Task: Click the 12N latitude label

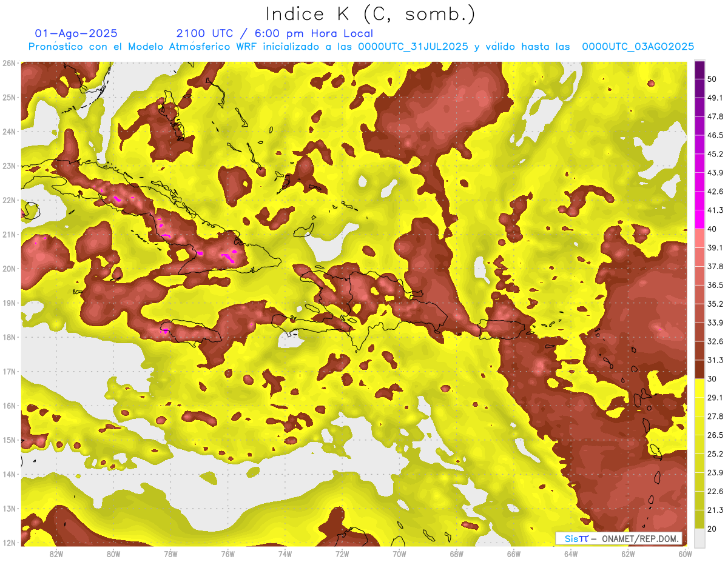Action: tap(8, 543)
